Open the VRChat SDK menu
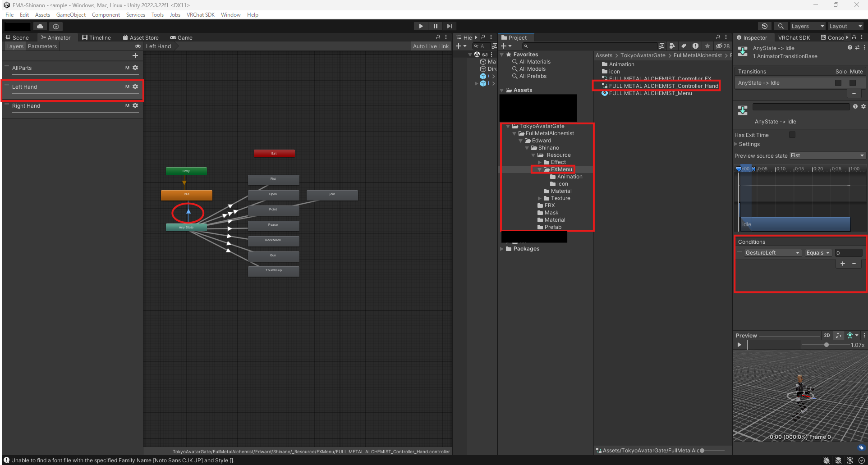The height and width of the screenshot is (465, 868). (200, 15)
